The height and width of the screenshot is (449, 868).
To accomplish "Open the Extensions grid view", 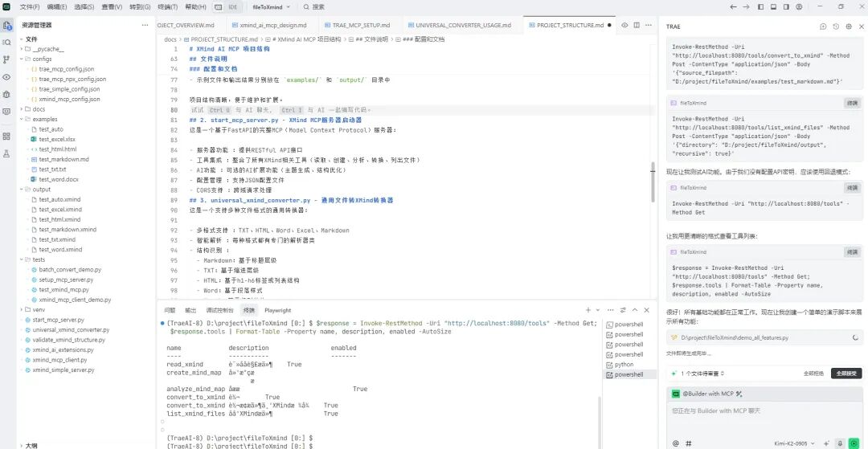I will click(x=7, y=136).
